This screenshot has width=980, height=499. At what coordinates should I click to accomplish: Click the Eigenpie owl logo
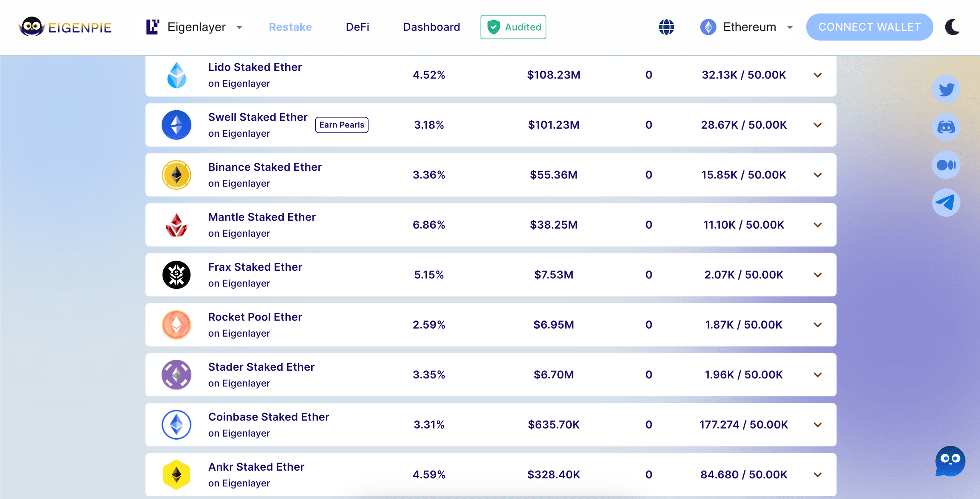pyautogui.click(x=65, y=27)
